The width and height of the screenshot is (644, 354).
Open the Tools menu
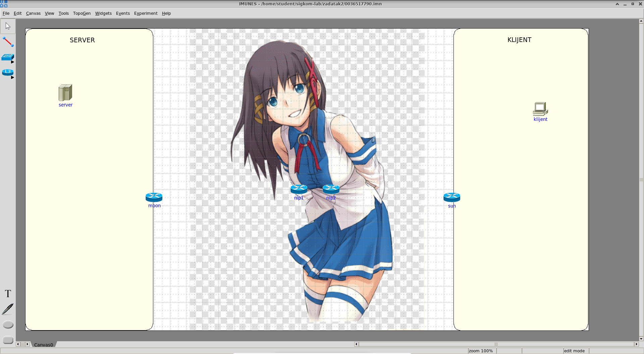click(63, 13)
